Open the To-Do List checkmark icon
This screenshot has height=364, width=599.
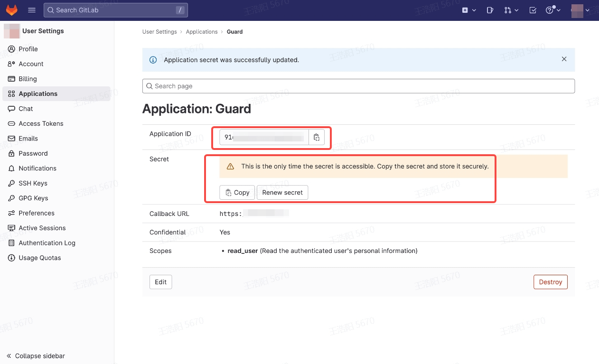coord(533,10)
